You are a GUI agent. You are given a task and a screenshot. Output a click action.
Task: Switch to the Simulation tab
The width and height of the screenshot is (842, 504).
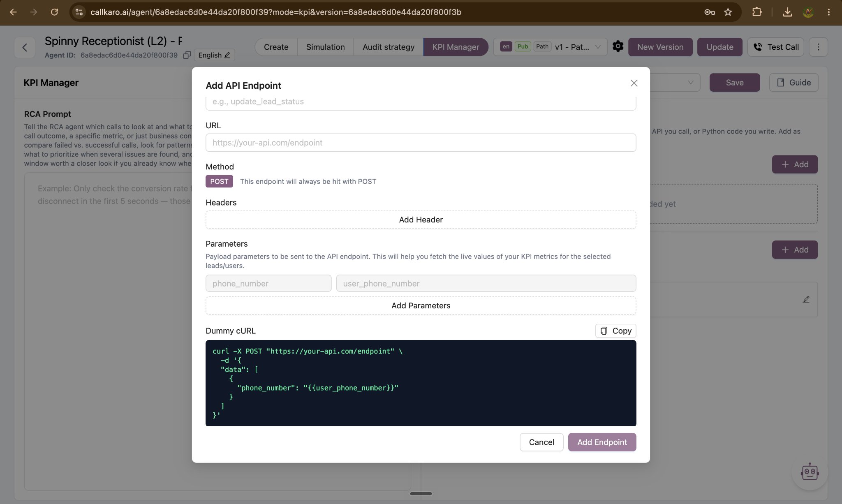click(x=325, y=47)
